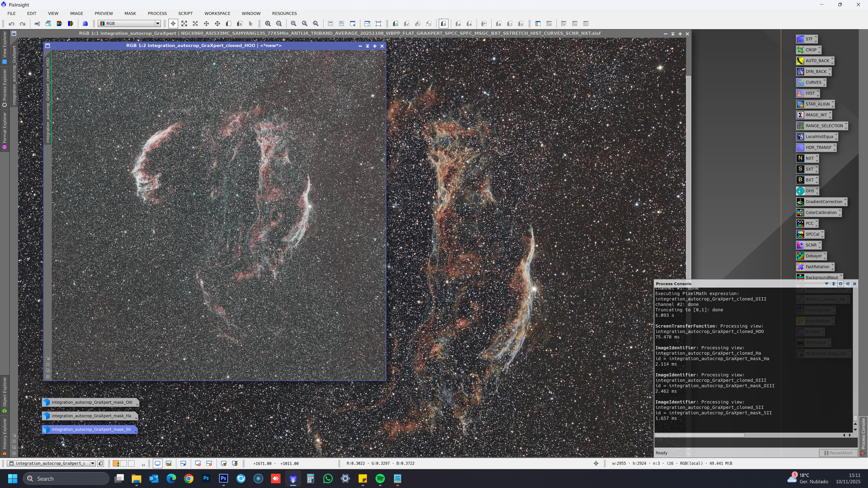Open Spotify from the Windows taskbar
The width and height of the screenshot is (868, 488).
point(380,479)
